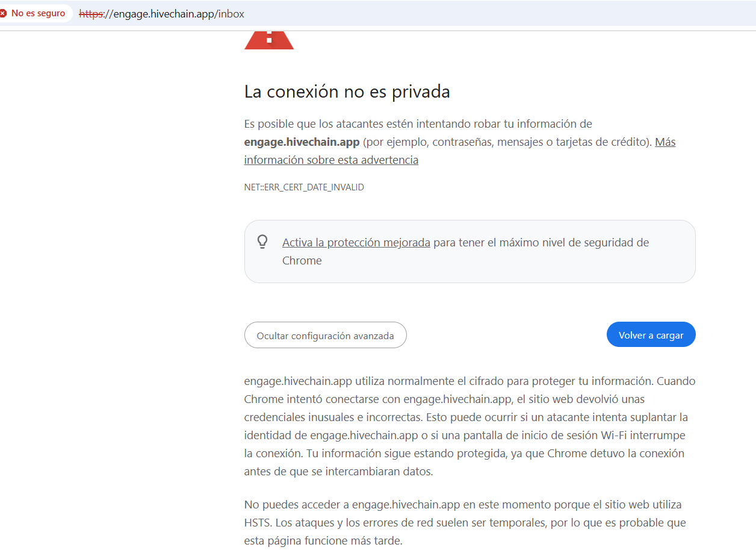
Task: Click the heading La conexión no es privada
Action: (347, 92)
